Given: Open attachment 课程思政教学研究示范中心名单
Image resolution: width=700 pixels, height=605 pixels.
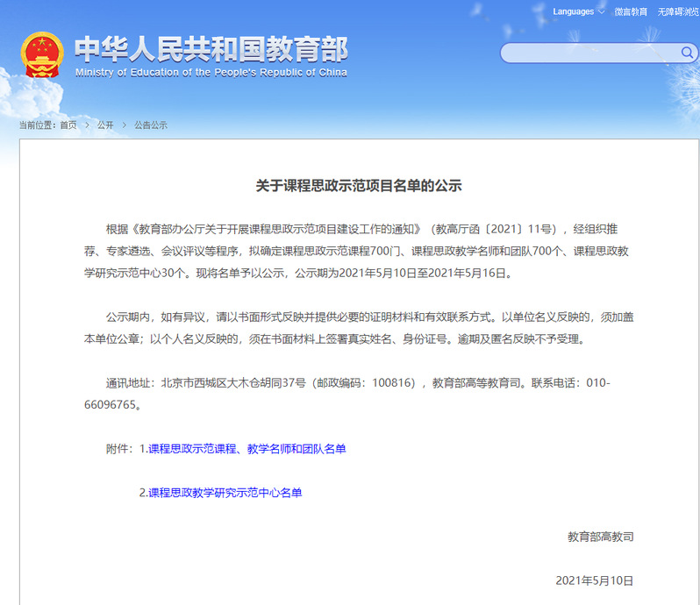Looking at the screenshot, I should 225,493.
